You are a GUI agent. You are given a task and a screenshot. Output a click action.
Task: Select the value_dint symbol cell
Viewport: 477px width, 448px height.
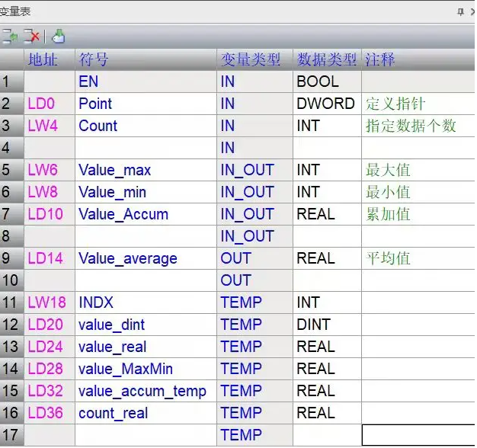click(x=146, y=325)
